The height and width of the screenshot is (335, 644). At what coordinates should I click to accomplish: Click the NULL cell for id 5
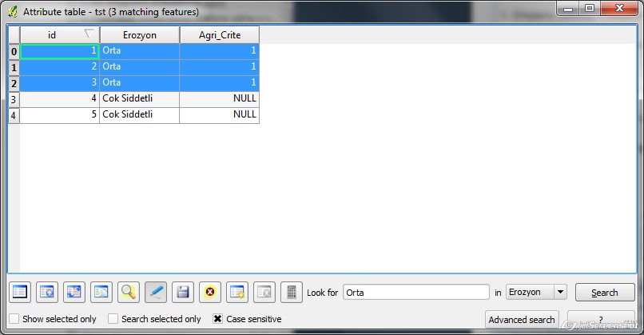pyautogui.click(x=219, y=115)
